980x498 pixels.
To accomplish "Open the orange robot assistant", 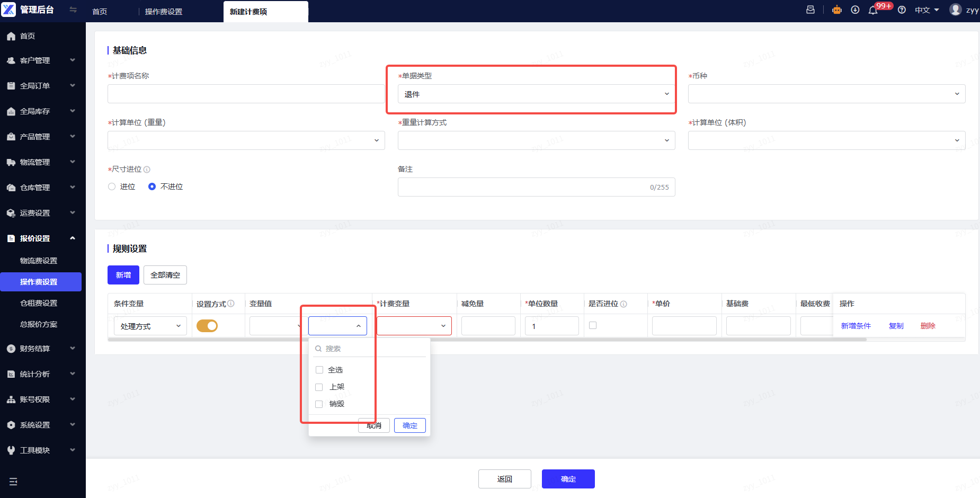I will pos(837,10).
